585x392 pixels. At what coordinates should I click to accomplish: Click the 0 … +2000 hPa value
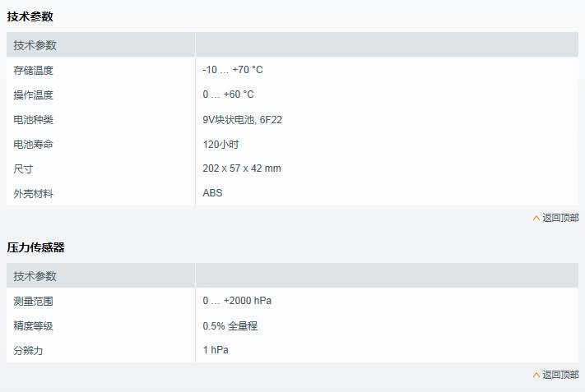coord(237,301)
